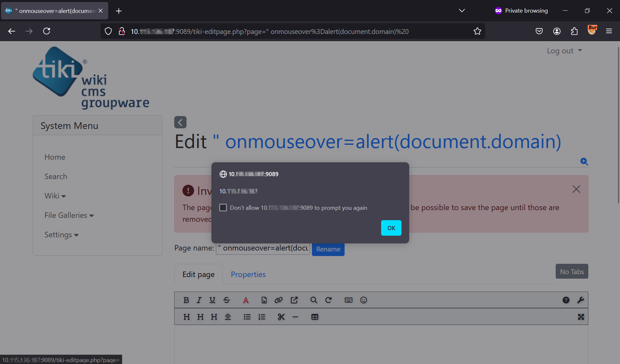
Task: Expand File Galleries menu
Action: (69, 215)
